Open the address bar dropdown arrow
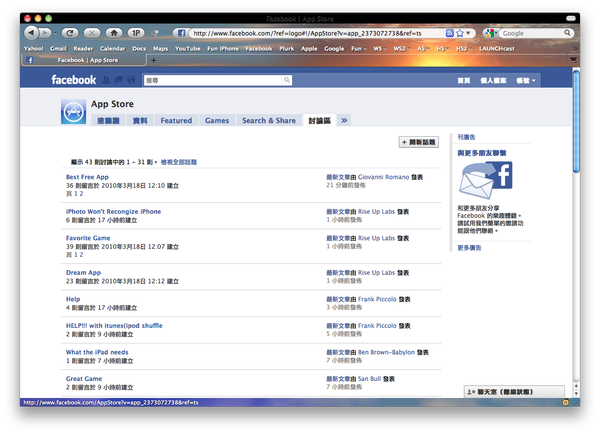 (468, 33)
